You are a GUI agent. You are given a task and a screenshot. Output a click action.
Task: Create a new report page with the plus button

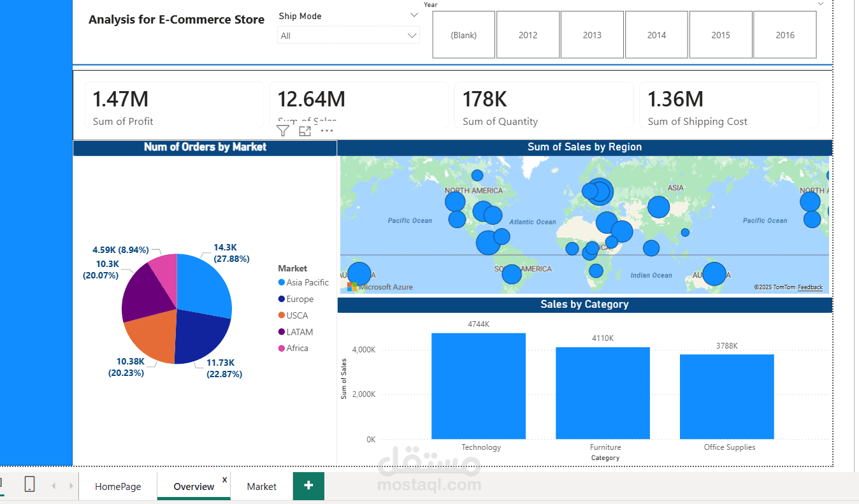click(x=308, y=486)
